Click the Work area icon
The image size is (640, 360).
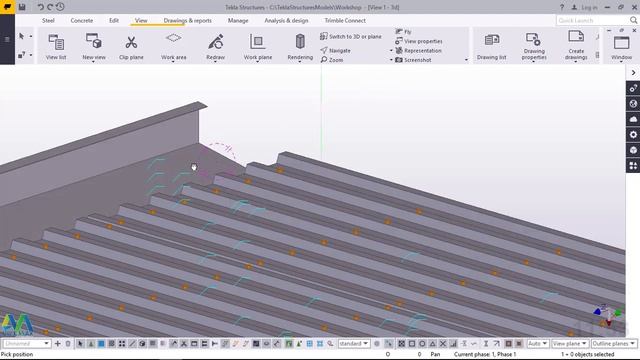(173, 38)
